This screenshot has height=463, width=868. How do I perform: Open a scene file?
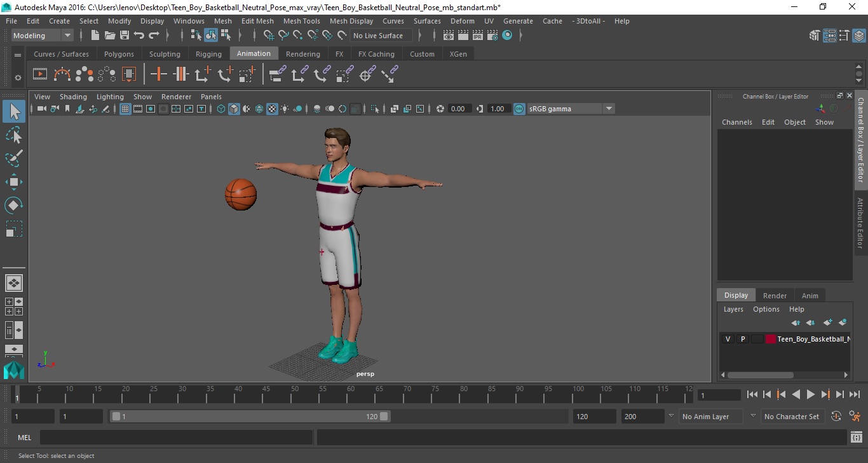coord(110,36)
